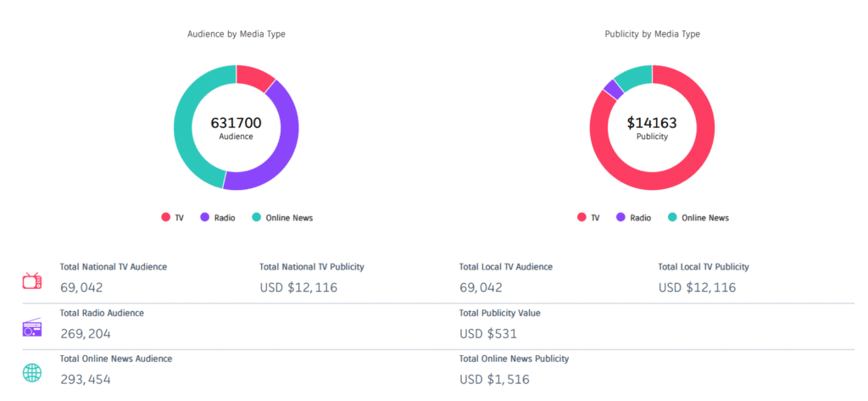
Task: Click the Total Online News Publicity value
Action: pyautogui.click(x=494, y=379)
